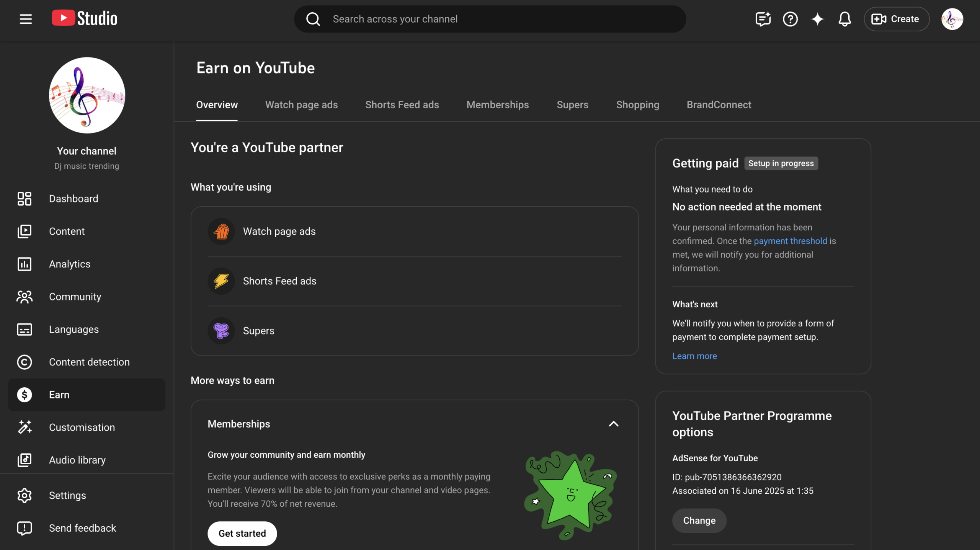Image resolution: width=980 pixels, height=550 pixels.
Task: Open Audio library in the sidebar
Action: coord(77,460)
